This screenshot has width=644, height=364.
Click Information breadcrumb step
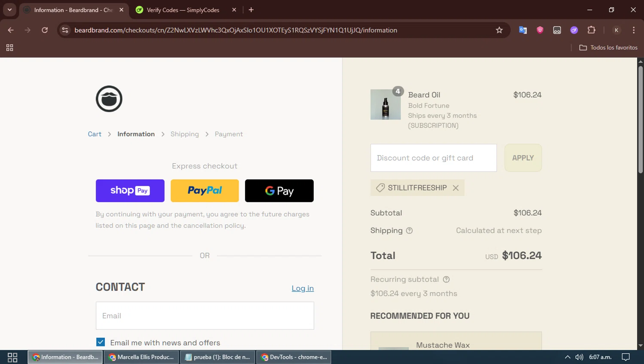136,134
